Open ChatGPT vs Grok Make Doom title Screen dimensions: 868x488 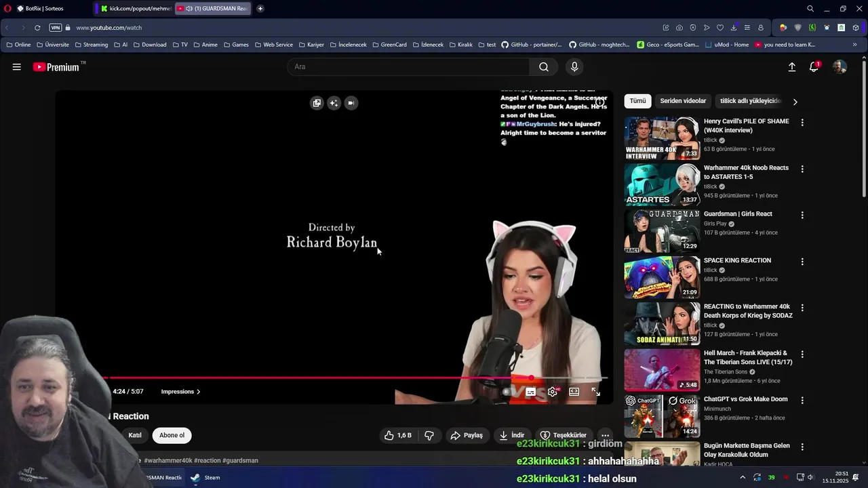745,399
